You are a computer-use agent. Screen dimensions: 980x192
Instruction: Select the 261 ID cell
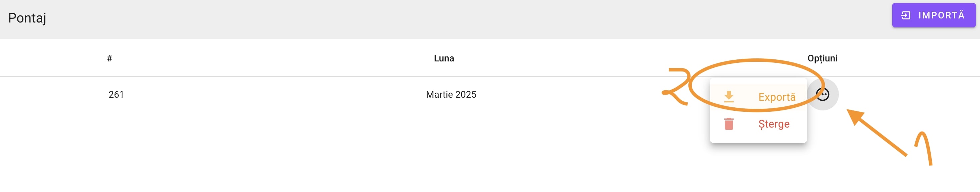(116, 94)
